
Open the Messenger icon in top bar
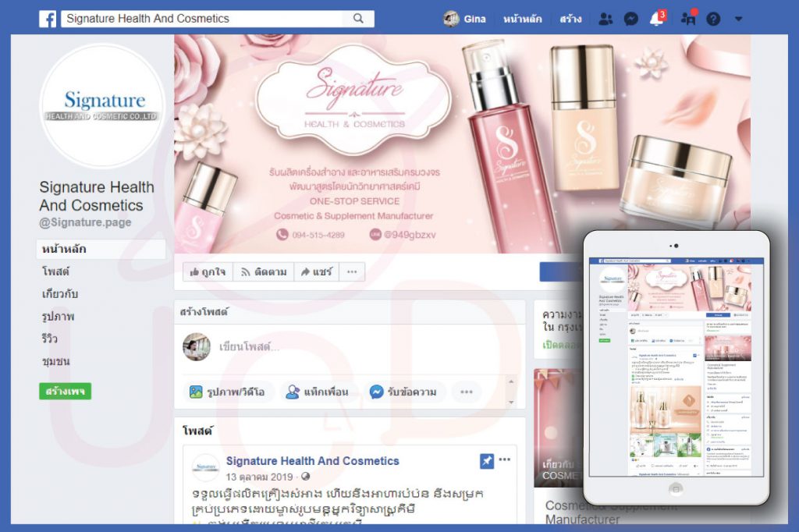[x=630, y=19]
